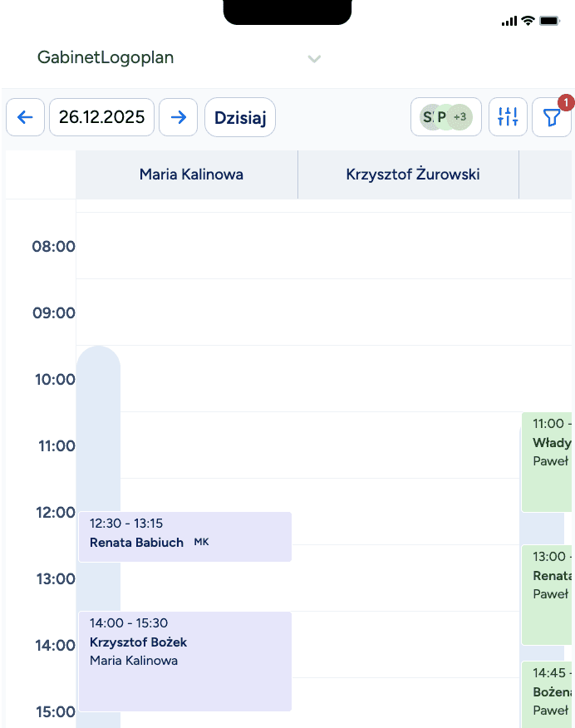The image size is (575, 728).
Task: Expand the GabinetLogoplan account dropdown
Action: point(314,59)
